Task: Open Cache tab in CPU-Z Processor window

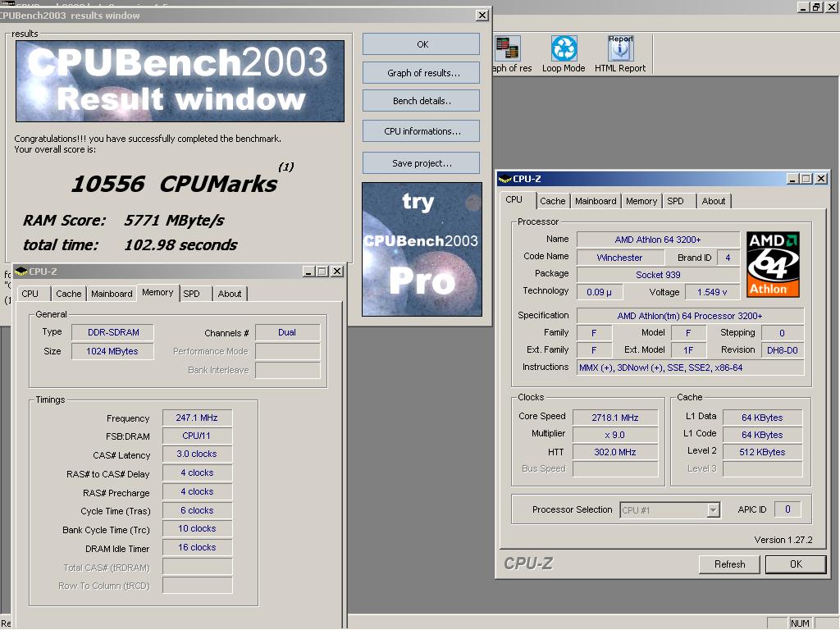Action: (552, 201)
